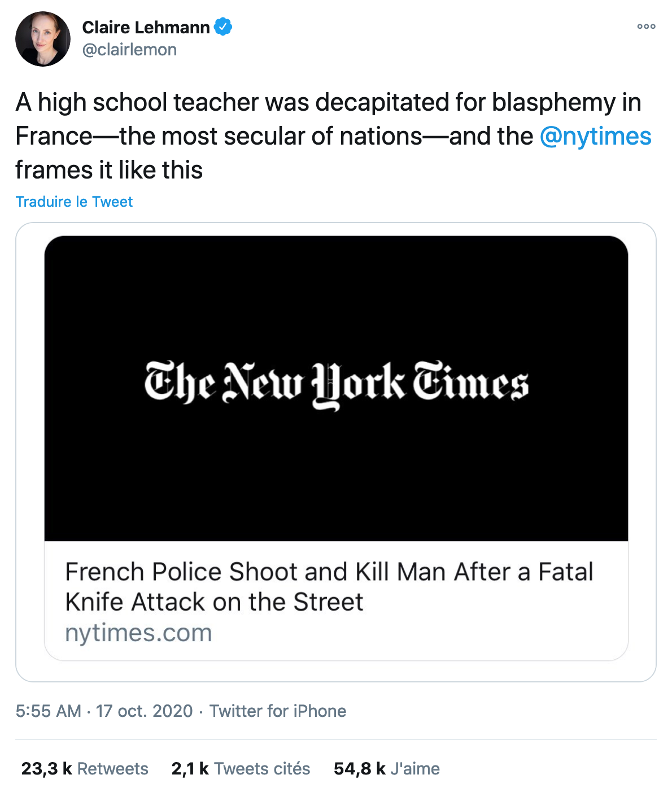Viewport: 672px width, 792px height.
Task: Open the French Police Shoot headline link
Action: point(329,572)
